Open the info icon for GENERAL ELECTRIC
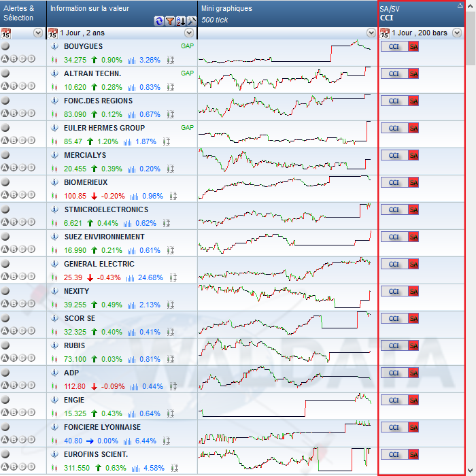Viewport: 476px width, 476px height. [x=54, y=264]
